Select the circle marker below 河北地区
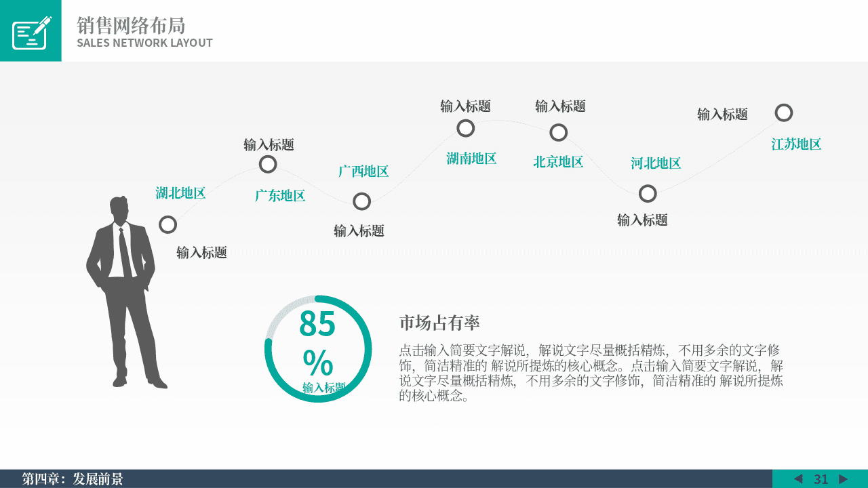Viewport: 868px width, 488px height. 648,193
